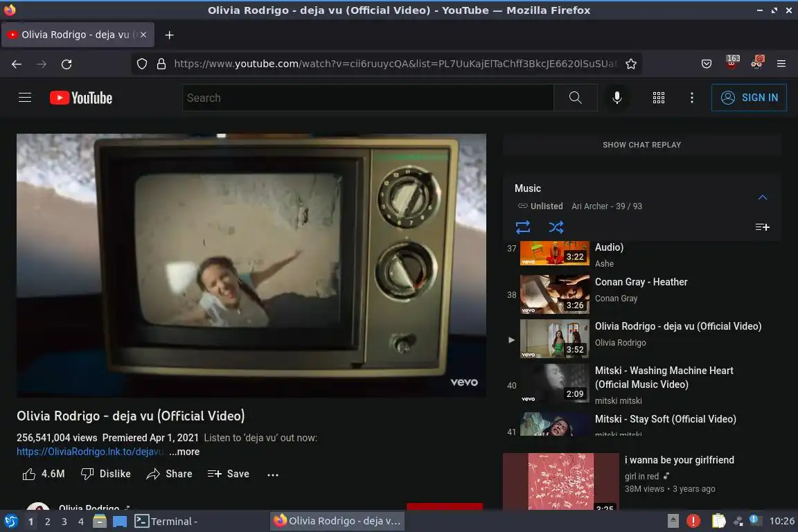The width and height of the screenshot is (798, 532).
Task: View site security padlock info
Action: pos(161,64)
